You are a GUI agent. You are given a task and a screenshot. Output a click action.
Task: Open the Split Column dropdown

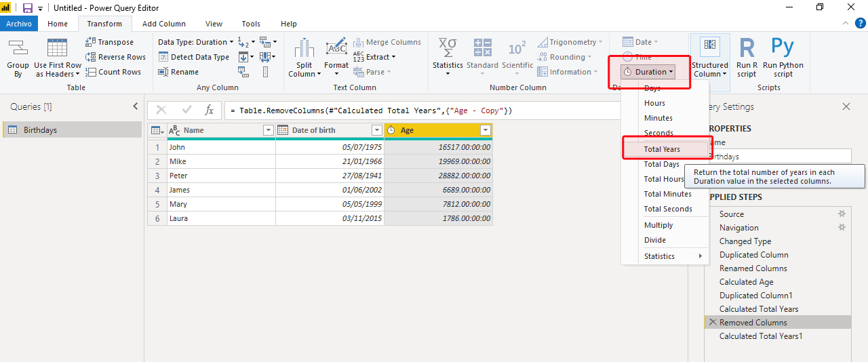pos(304,58)
